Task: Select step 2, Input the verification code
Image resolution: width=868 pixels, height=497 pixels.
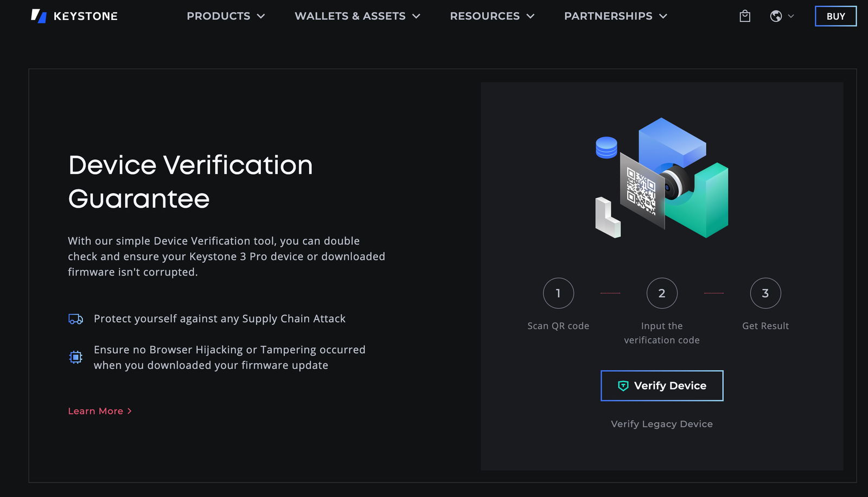Action: tap(662, 293)
